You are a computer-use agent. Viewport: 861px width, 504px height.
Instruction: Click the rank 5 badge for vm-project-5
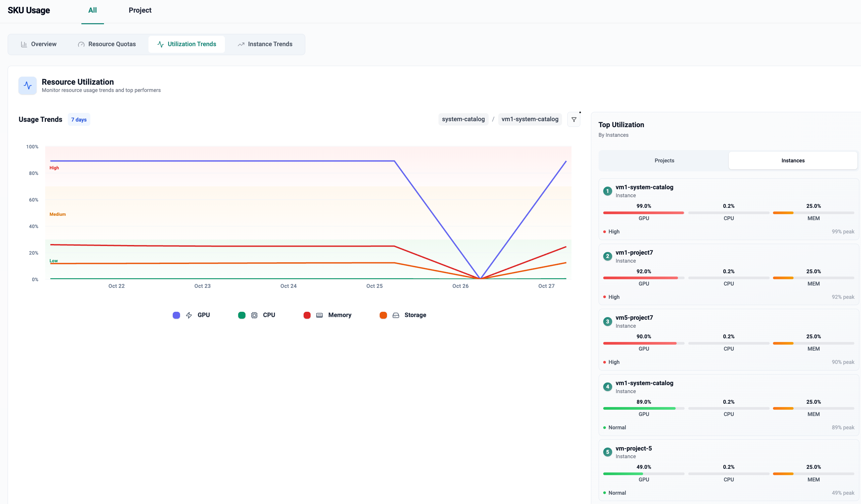click(608, 452)
